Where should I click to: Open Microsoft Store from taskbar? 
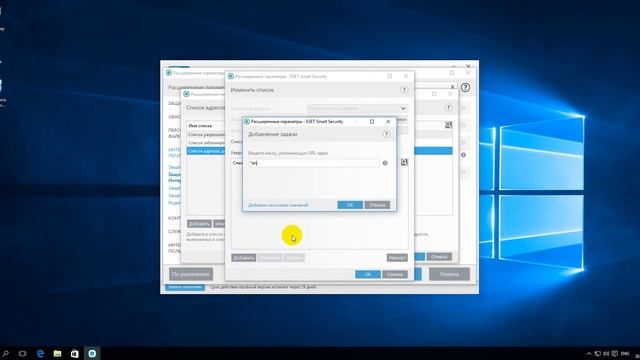(x=74, y=353)
